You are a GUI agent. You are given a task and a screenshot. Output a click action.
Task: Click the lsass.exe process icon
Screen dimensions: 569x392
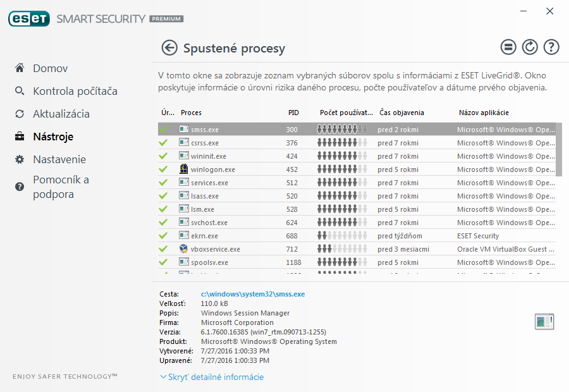pos(184,195)
